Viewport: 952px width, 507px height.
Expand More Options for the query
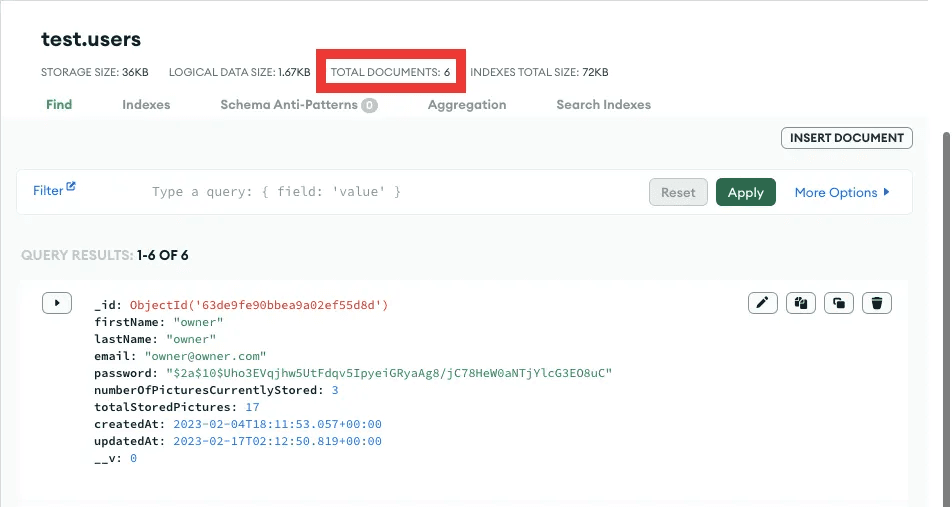841,192
